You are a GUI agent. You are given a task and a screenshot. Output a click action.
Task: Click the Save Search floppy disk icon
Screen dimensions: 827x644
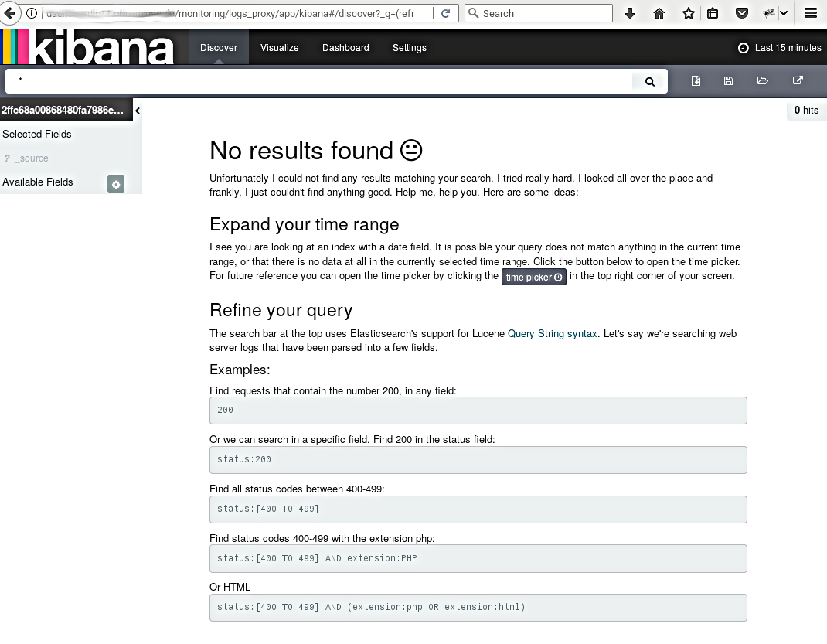click(728, 81)
